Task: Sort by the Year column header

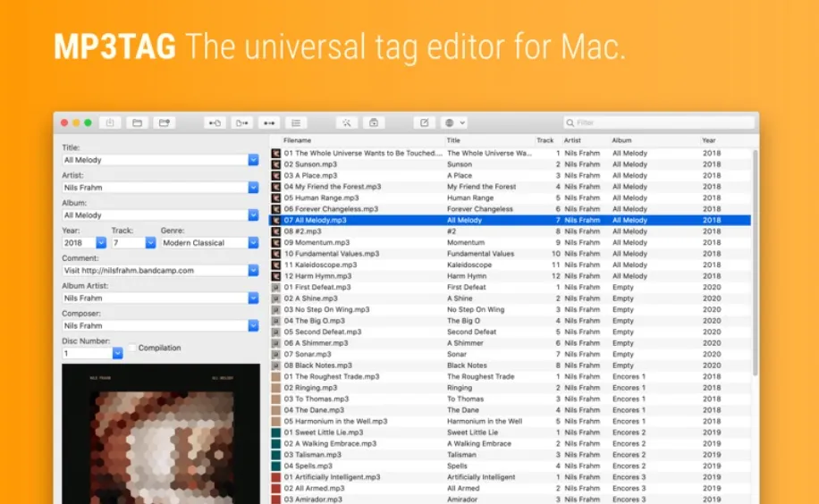Action: pos(709,140)
